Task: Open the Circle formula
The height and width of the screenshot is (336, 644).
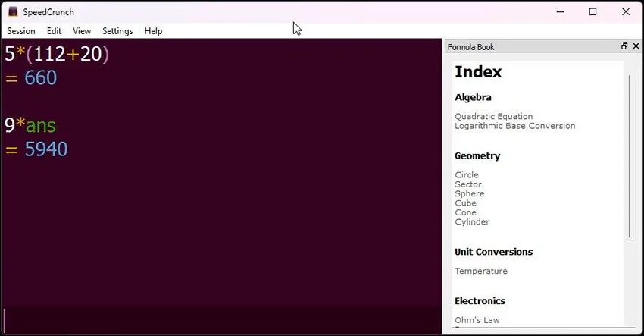Action: (x=466, y=174)
